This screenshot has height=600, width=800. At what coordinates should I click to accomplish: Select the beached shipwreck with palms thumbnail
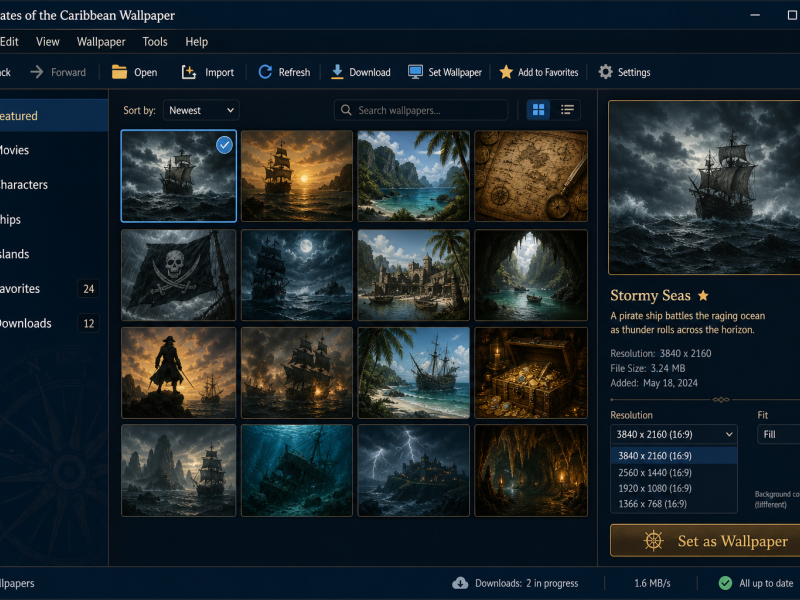pos(413,373)
